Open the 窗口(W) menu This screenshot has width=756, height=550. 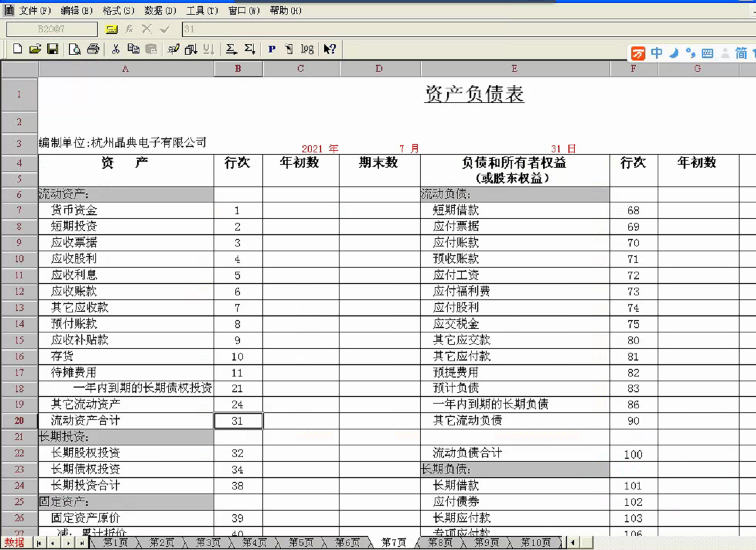[x=244, y=11]
